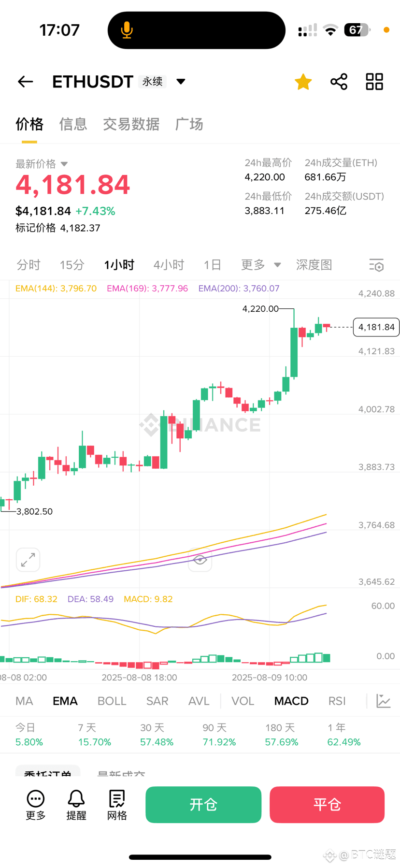Open the four-square grid menu icon
The image size is (400, 868).
(x=374, y=82)
